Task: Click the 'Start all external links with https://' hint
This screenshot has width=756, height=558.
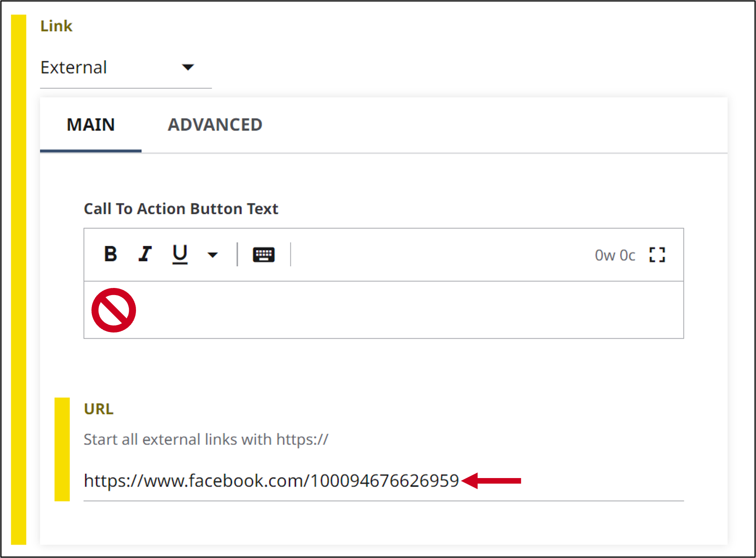Action: click(x=206, y=439)
